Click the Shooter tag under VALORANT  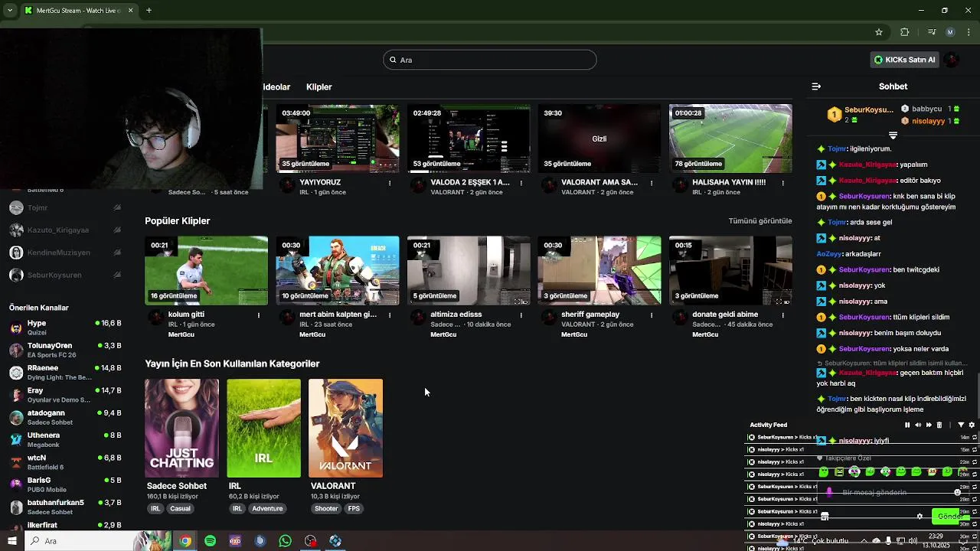click(x=326, y=509)
